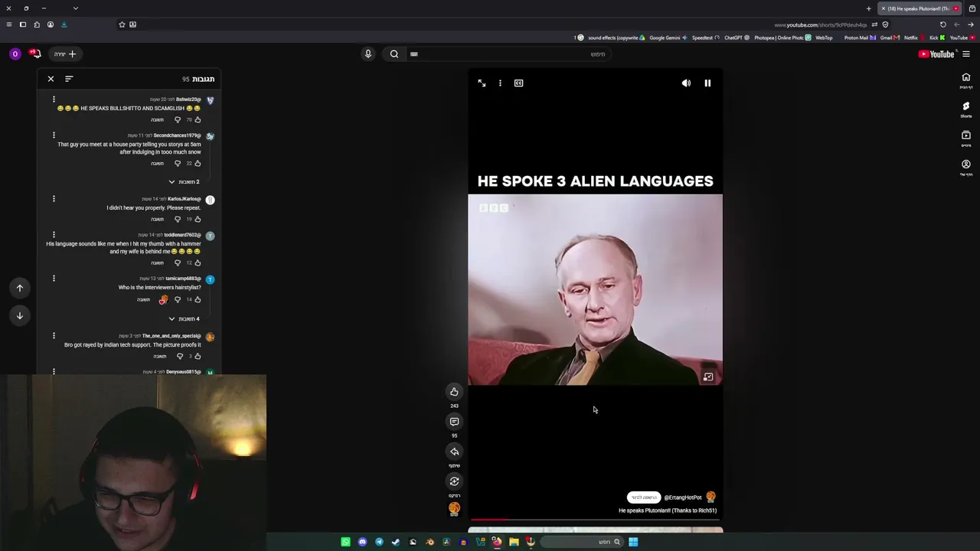Image resolution: width=980 pixels, height=551 pixels.
Task: Open the @ErtangHotPot channel link
Action: tap(683, 497)
